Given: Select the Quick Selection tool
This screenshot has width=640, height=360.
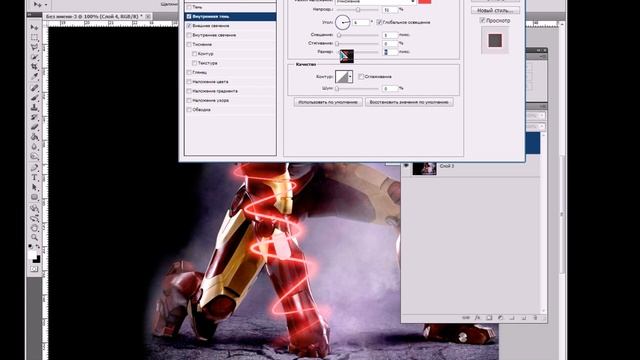Looking at the screenshot, I should coord(35,57).
